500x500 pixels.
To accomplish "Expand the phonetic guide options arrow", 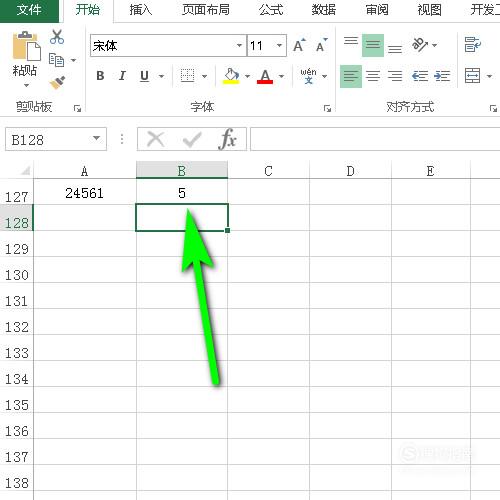I will click(x=324, y=76).
